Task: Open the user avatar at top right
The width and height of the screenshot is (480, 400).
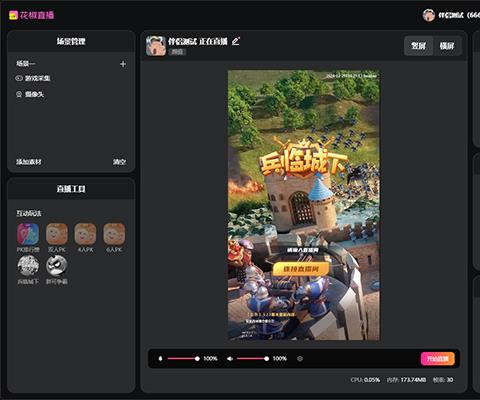Action: click(x=429, y=15)
